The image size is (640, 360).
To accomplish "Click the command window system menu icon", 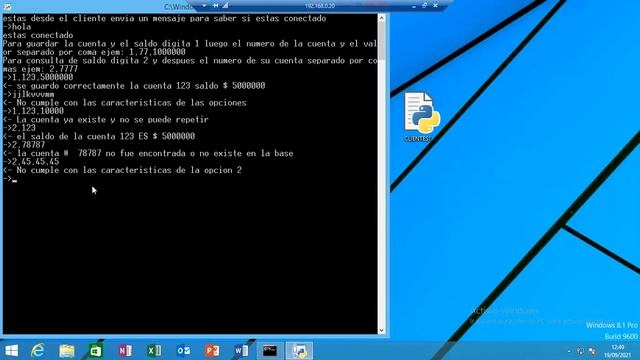I will click(x=7, y=7).
